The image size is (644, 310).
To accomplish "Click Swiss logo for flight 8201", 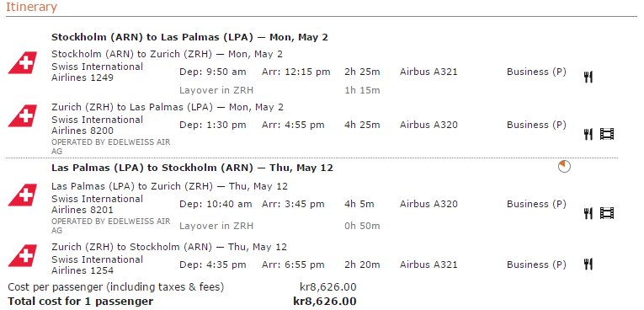I will 23,195.
